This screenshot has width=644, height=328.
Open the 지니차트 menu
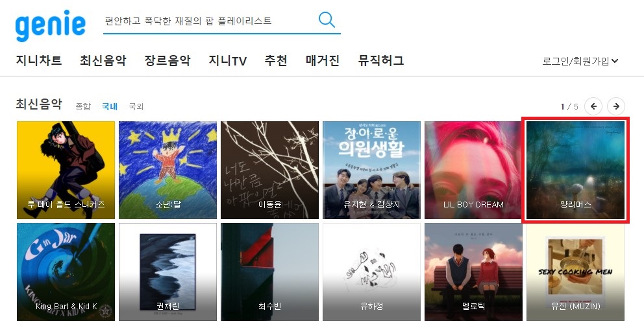pos(39,61)
